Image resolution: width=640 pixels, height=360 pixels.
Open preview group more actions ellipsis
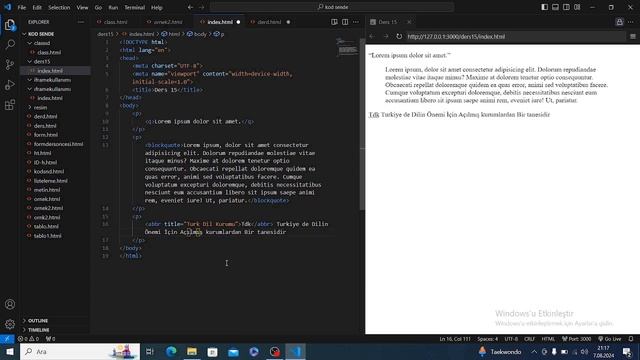tap(631, 22)
